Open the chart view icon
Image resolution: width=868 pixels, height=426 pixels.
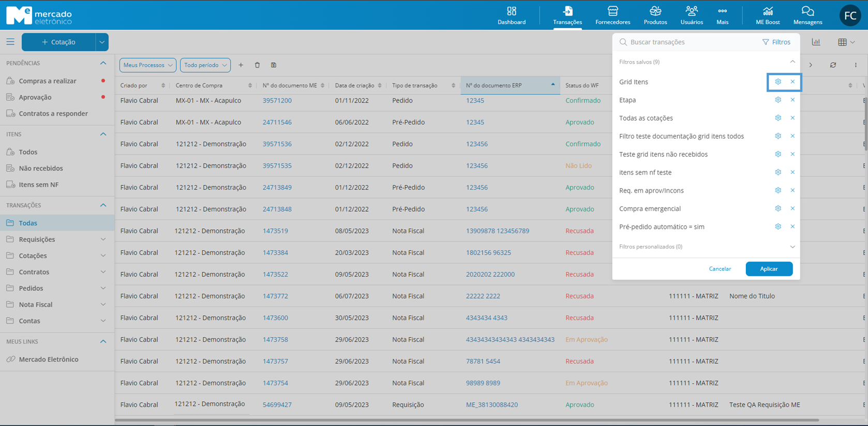pyautogui.click(x=816, y=42)
